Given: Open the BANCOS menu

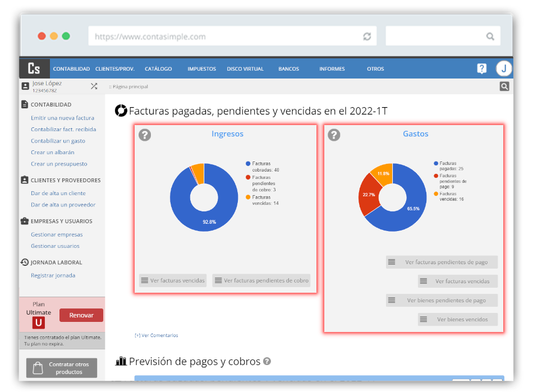Looking at the screenshot, I should [288, 68].
